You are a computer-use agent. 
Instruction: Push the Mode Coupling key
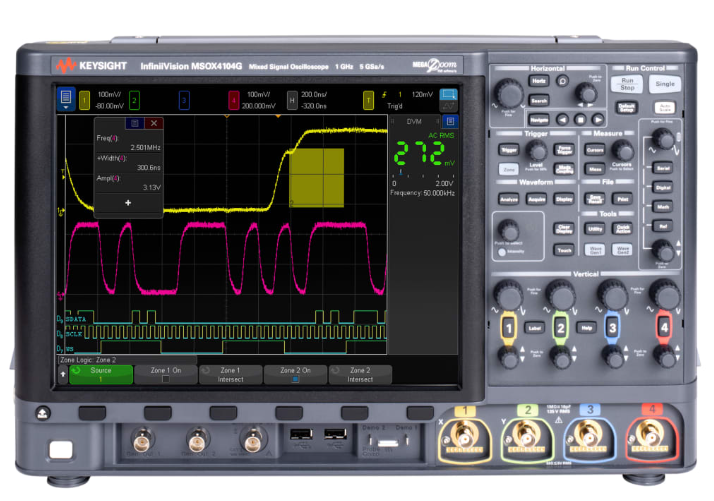click(564, 169)
